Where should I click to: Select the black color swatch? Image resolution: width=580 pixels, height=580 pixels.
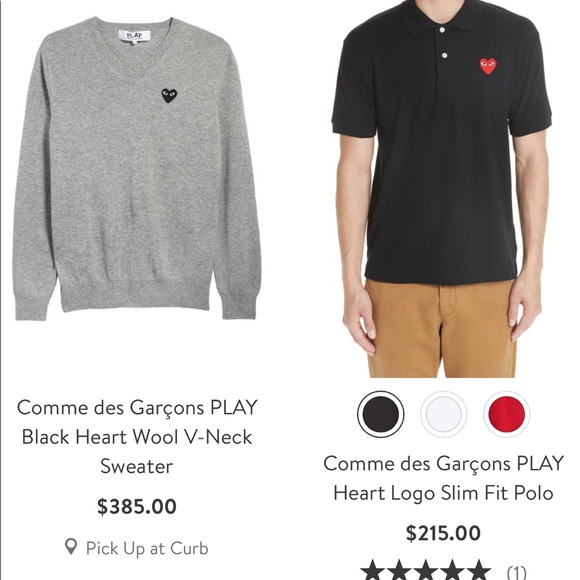(381, 414)
